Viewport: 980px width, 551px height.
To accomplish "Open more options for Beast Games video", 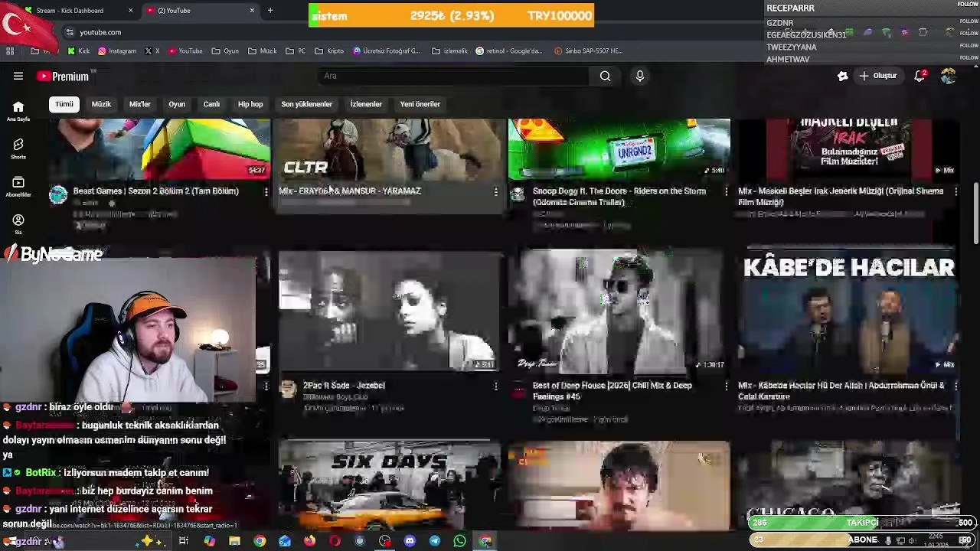I will [x=266, y=191].
